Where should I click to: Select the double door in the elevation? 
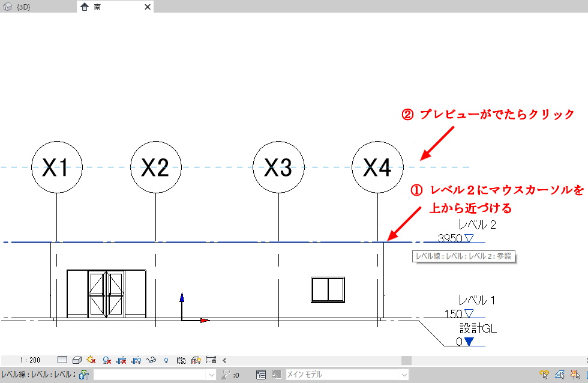(x=107, y=294)
